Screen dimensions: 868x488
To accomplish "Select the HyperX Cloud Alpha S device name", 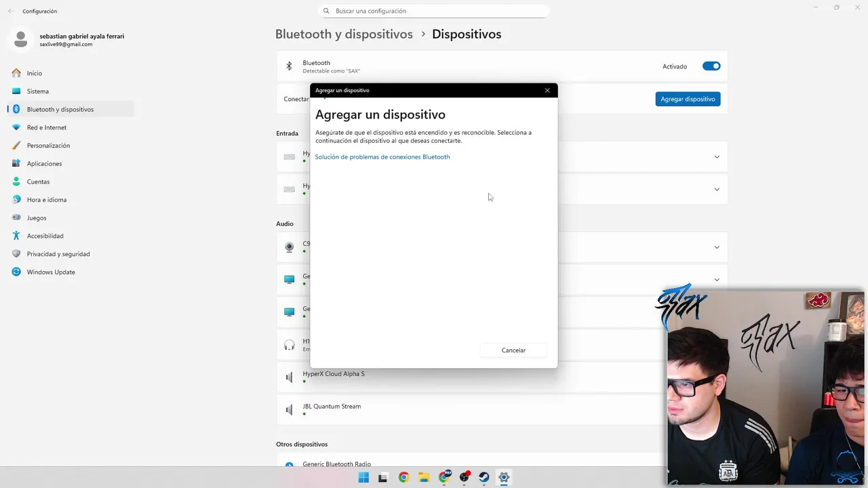I will click(334, 374).
